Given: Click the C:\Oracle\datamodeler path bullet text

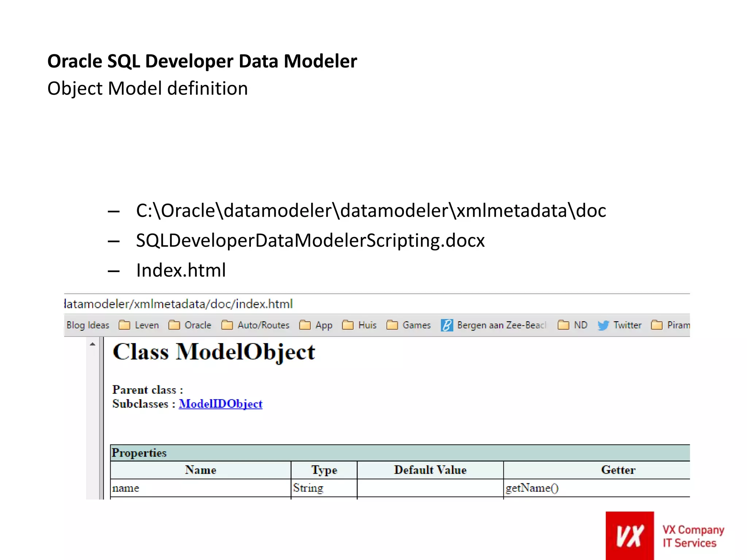Looking at the screenshot, I should click(x=371, y=211).
